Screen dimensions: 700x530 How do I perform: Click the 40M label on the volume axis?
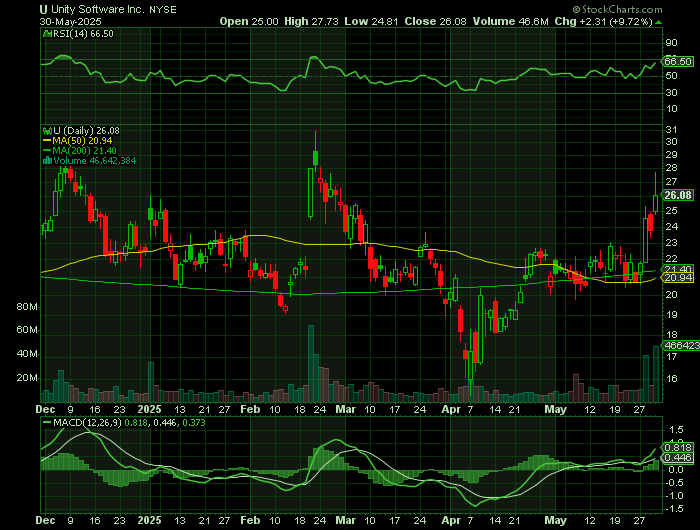tap(27, 354)
